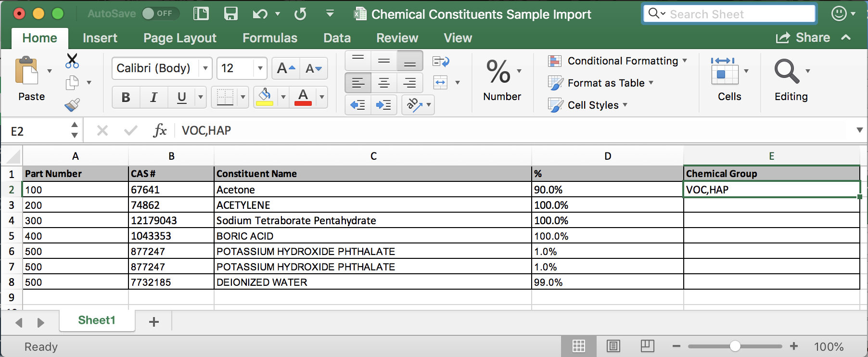Click the Center text alignment icon
The width and height of the screenshot is (868, 357).
coord(383,83)
